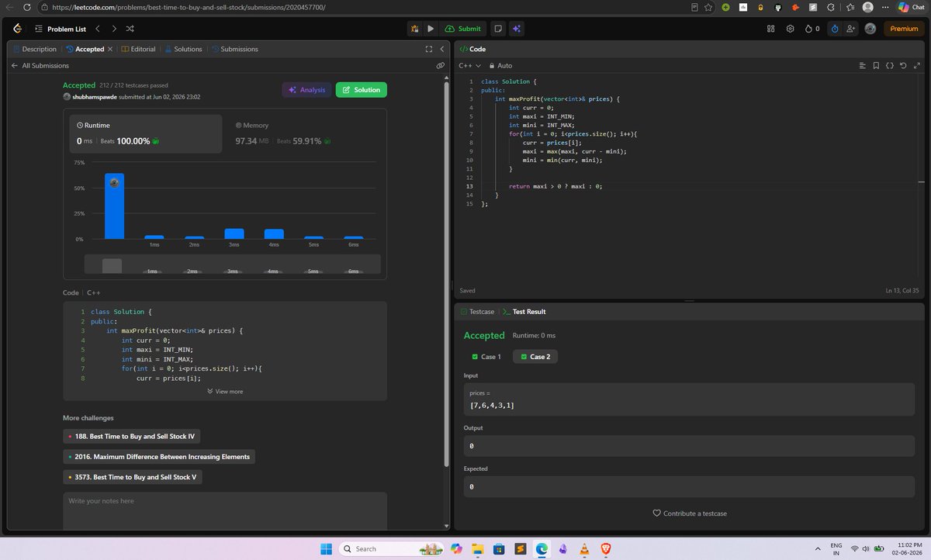Click the taskbar Search box
This screenshot has height=560, width=931.
click(x=389, y=548)
